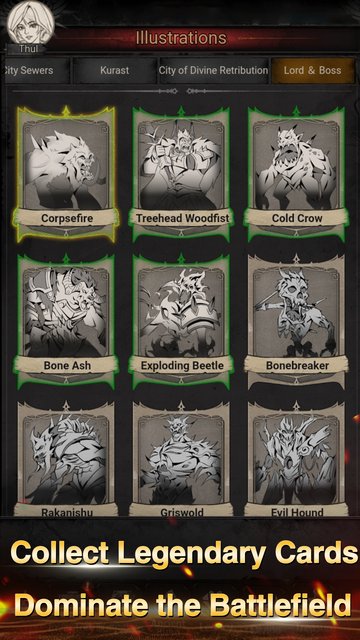Switch to the City Sewers tab
Screen dimensions: 360x640
(35, 70)
